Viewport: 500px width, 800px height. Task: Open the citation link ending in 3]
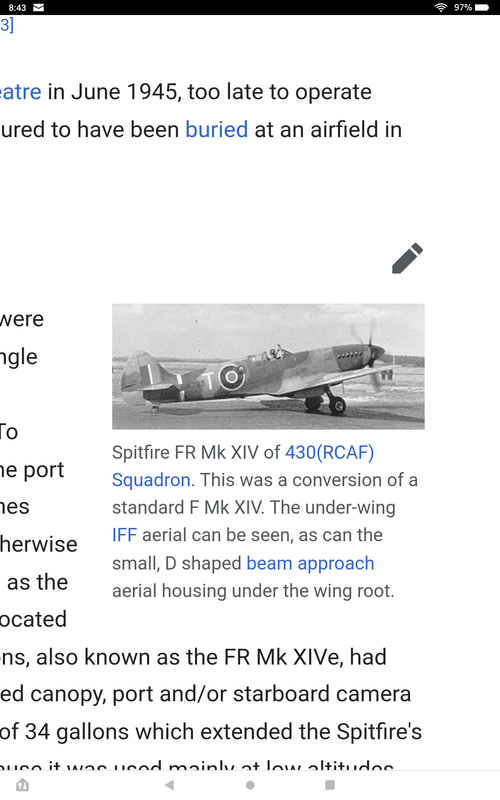(x=7, y=24)
